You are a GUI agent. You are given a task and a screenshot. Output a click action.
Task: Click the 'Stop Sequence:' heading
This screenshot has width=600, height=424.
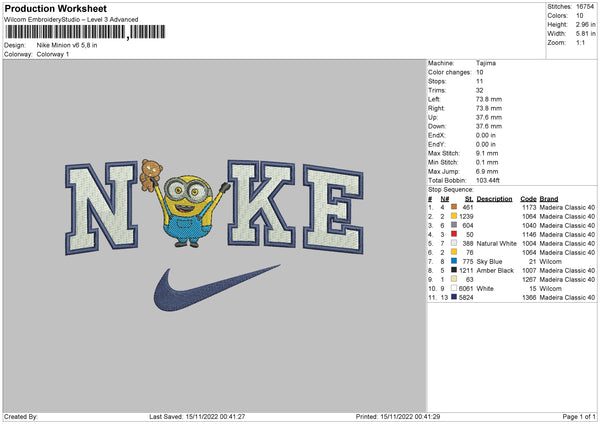[451, 190]
